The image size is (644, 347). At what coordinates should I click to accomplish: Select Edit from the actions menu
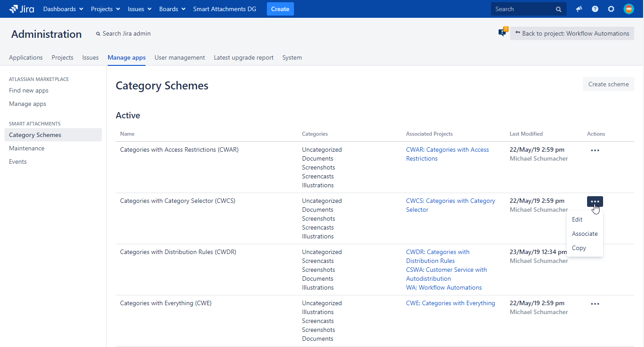(x=577, y=219)
